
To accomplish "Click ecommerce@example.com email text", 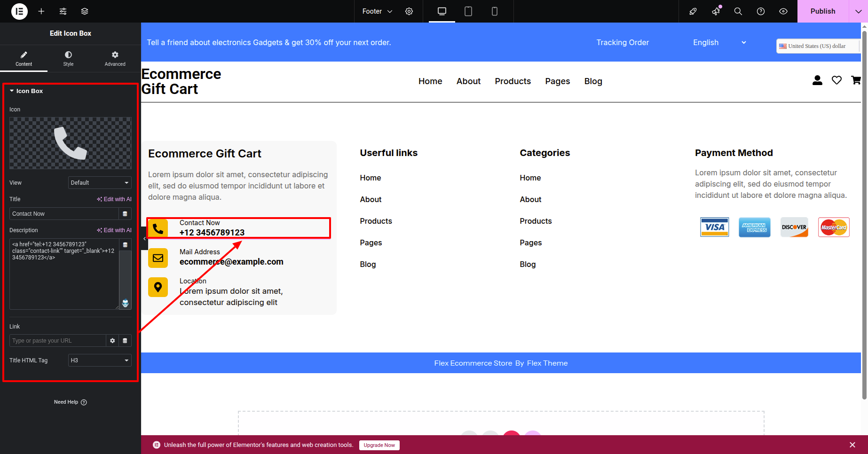I will [x=231, y=262].
